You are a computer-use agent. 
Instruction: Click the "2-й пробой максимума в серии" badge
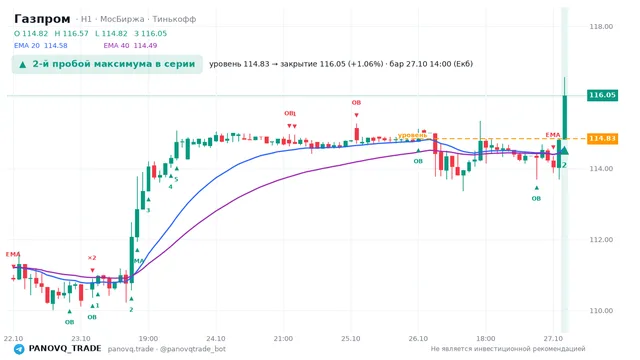point(107,64)
